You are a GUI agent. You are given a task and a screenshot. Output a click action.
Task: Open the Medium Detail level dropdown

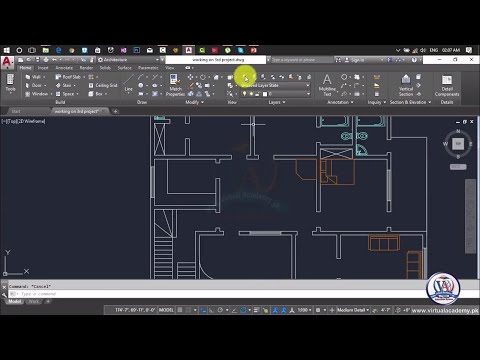(x=353, y=310)
